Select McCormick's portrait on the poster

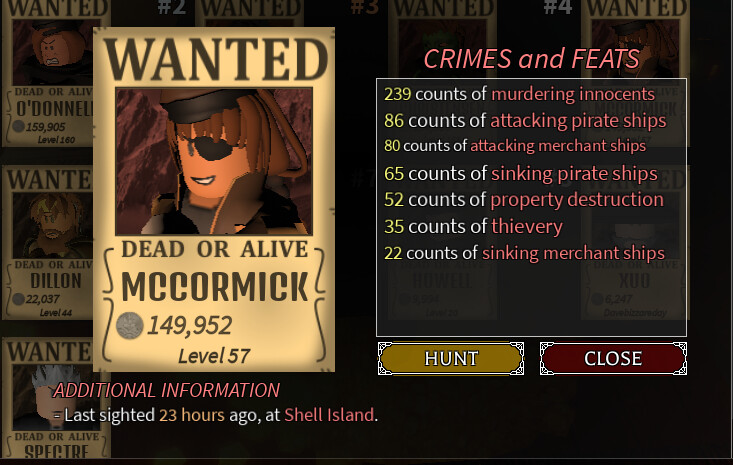[x=214, y=162]
